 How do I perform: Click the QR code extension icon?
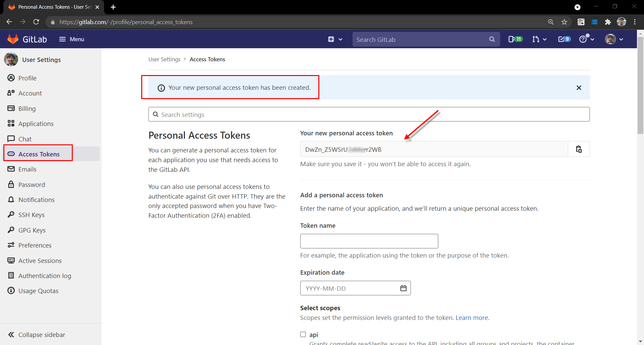coord(581,22)
